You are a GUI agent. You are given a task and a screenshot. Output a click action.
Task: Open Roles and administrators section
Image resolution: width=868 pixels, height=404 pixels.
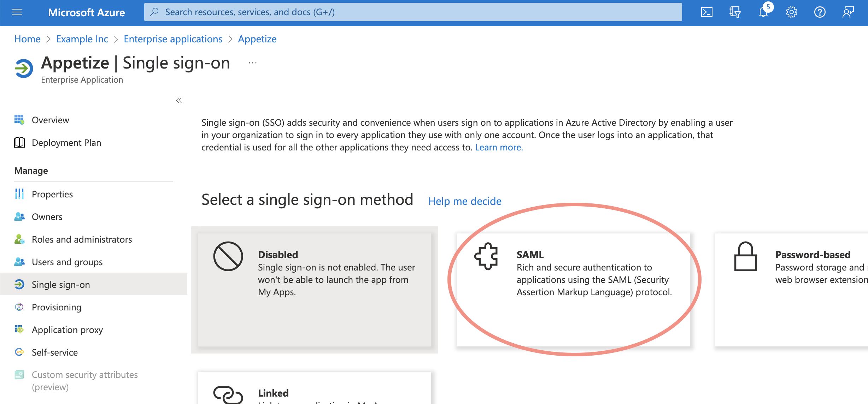point(82,239)
